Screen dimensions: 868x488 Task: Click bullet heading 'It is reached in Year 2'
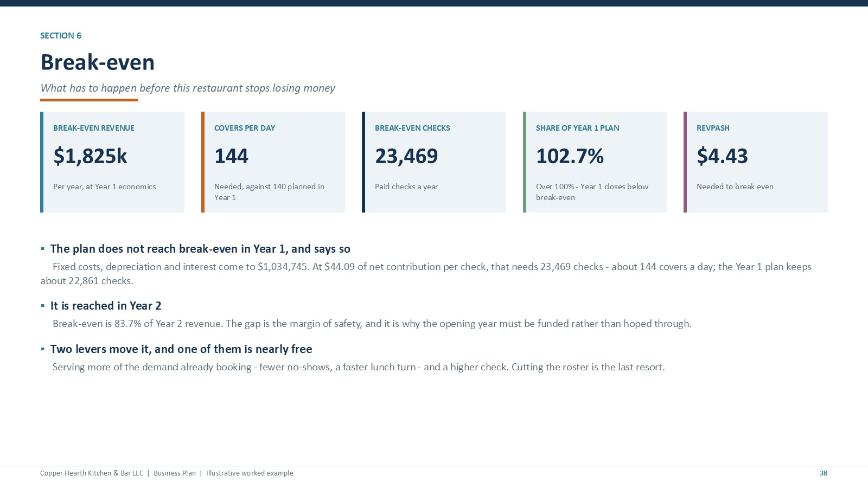(106, 306)
